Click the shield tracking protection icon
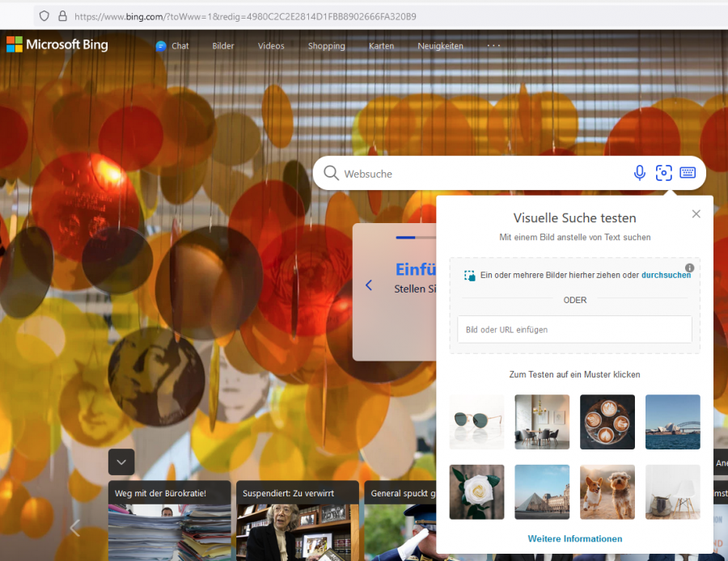The width and height of the screenshot is (728, 561). tap(44, 16)
